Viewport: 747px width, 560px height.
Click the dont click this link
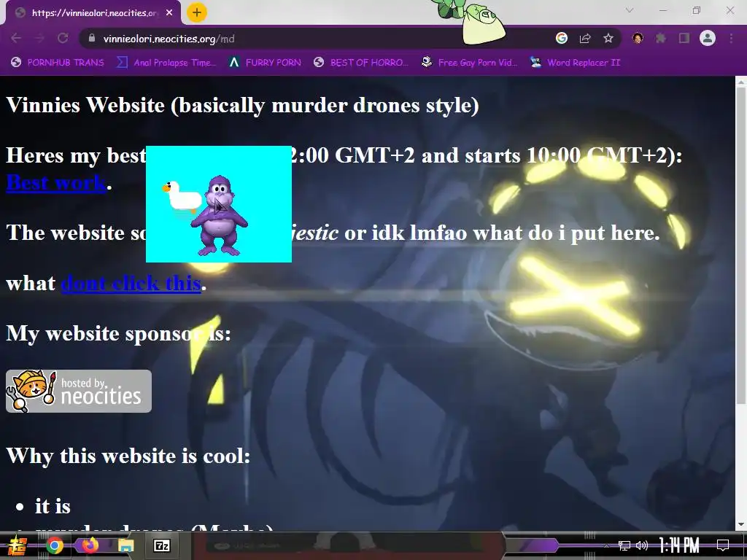coord(131,283)
